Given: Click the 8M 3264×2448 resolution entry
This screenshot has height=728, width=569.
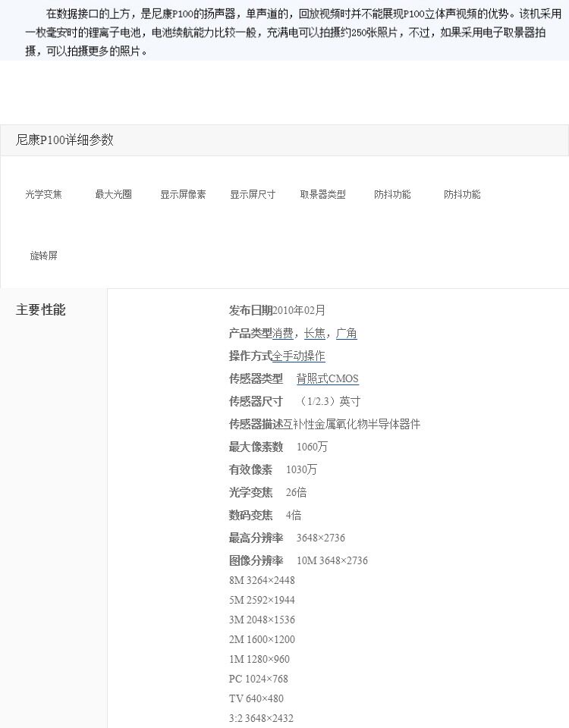Looking at the screenshot, I should (x=262, y=580).
